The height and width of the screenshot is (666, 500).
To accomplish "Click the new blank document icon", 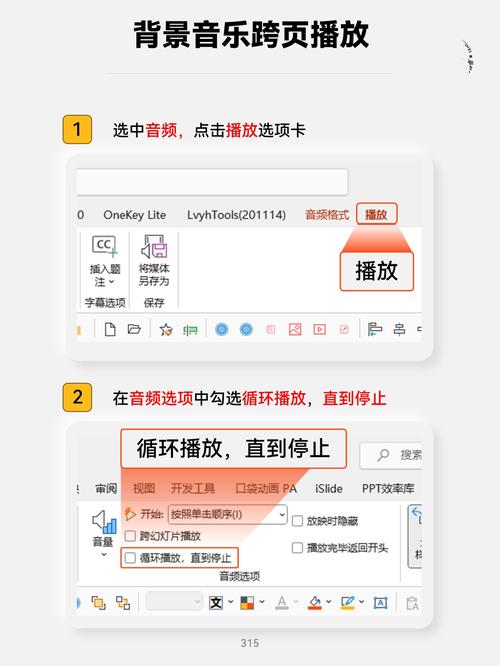I will click(x=110, y=329).
